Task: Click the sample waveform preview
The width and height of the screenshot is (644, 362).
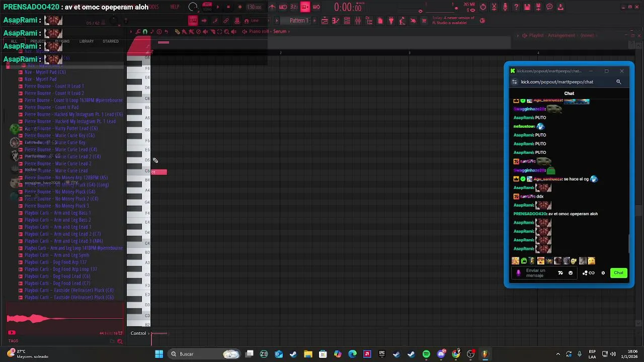Action: point(64,318)
